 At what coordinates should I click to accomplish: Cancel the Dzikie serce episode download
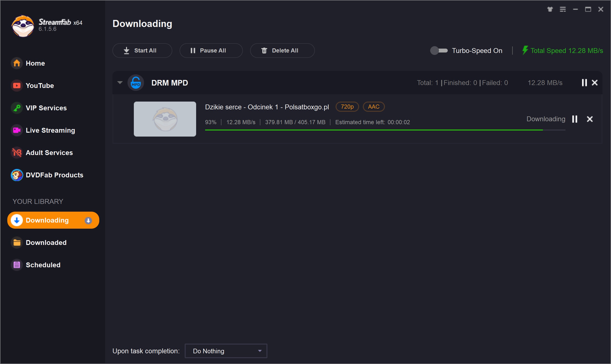pos(590,119)
